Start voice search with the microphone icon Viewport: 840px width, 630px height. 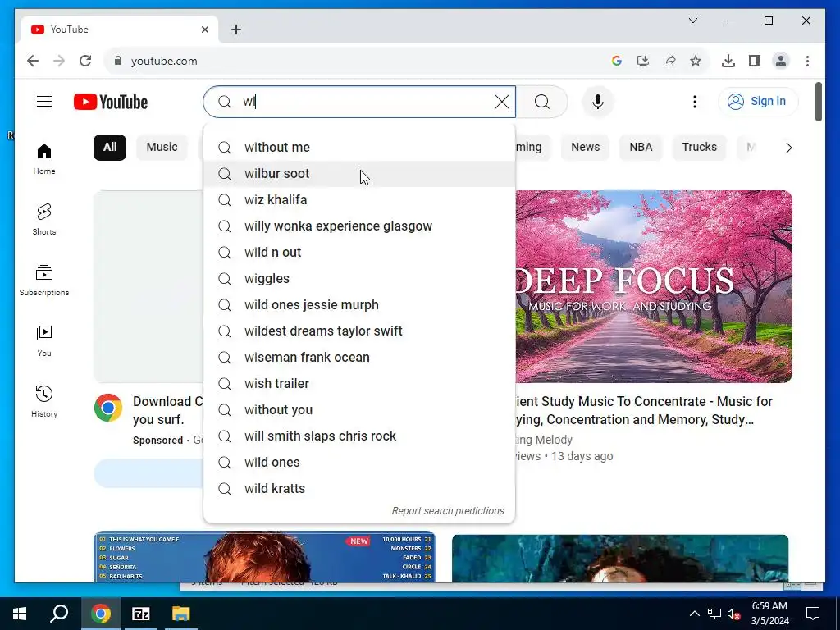(x=598, y=102)
